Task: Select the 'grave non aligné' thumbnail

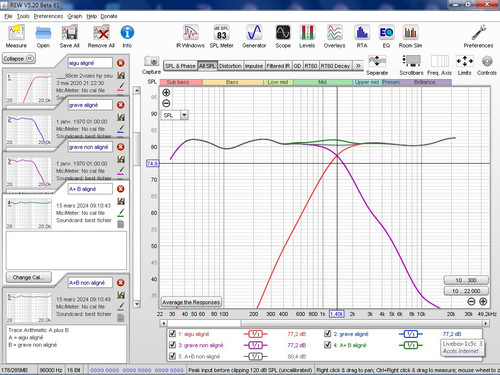Action: pyautogui.click(x=29, y=172)
